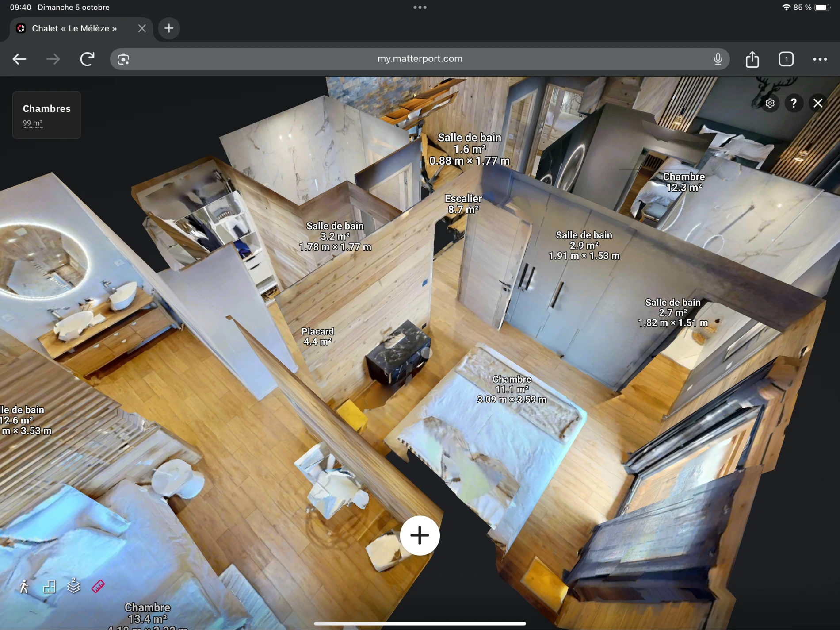Open the browser more options menu
Viewport: 840px width, 630px height.
pyautogui.click(x=820, y=59)
